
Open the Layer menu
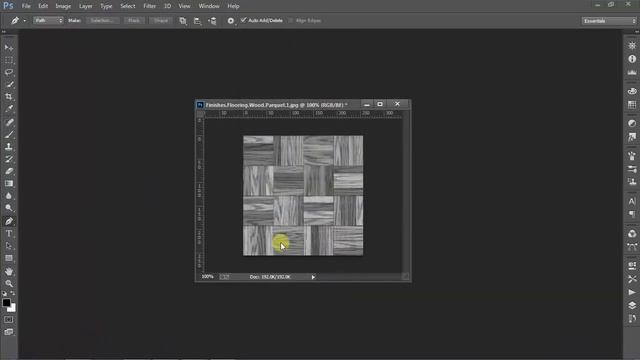click(x=85, y=6)
